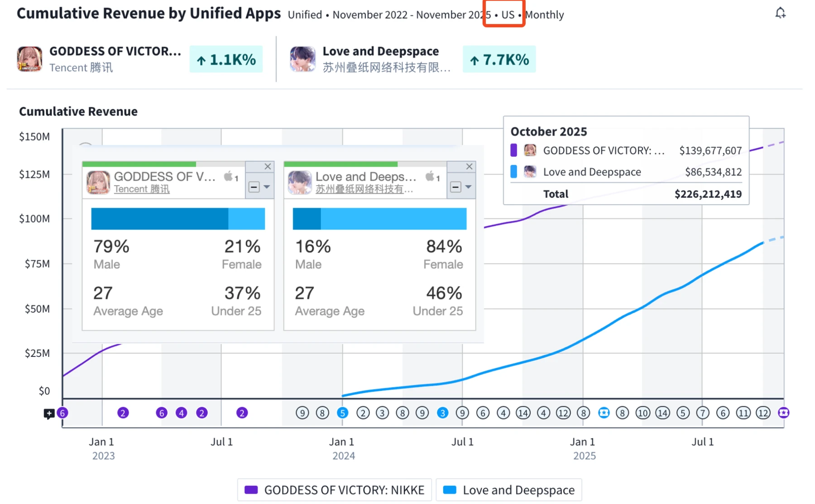Viewport: 815px width, 504px height.
Task: Toggle GODDESS OF VICTORY: NIKKE legend series
Action: (x=335, y=490)
